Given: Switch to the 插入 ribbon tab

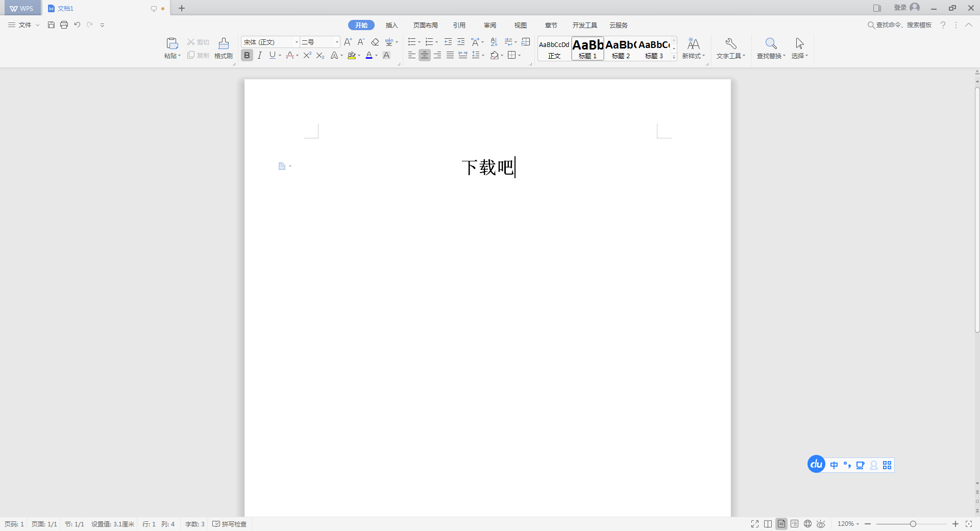Looking at the screenshot, I should (391, 25).
